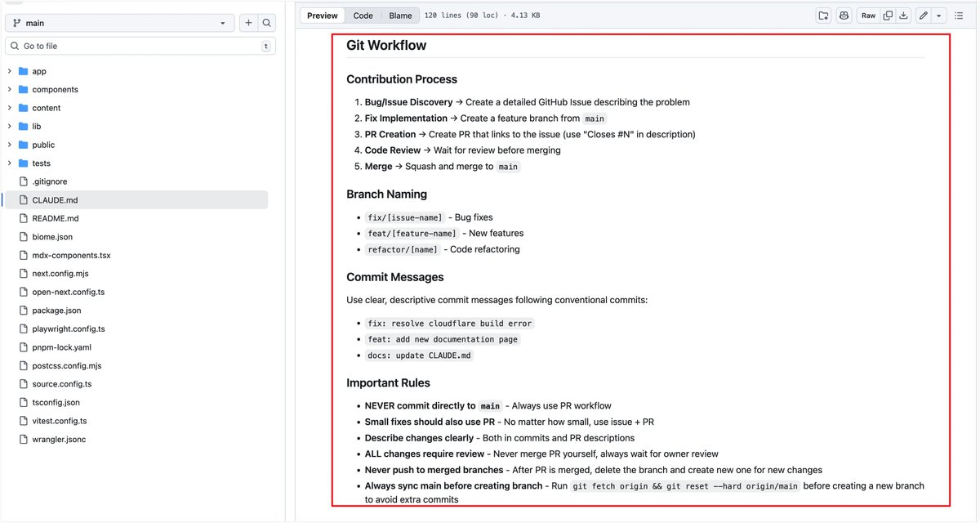Click the add file plus icon
This screenshot has height=523, width=980.
pos(248,24)
